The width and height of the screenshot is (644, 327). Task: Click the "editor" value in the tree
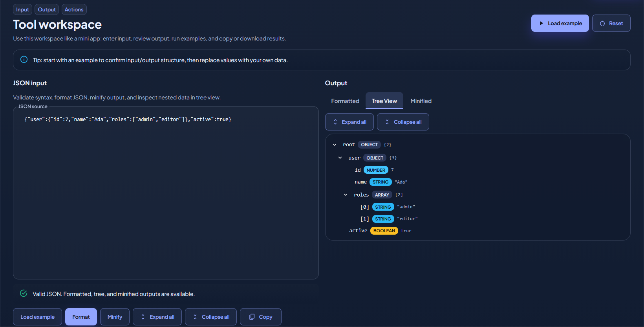click(x=407, y=219)
